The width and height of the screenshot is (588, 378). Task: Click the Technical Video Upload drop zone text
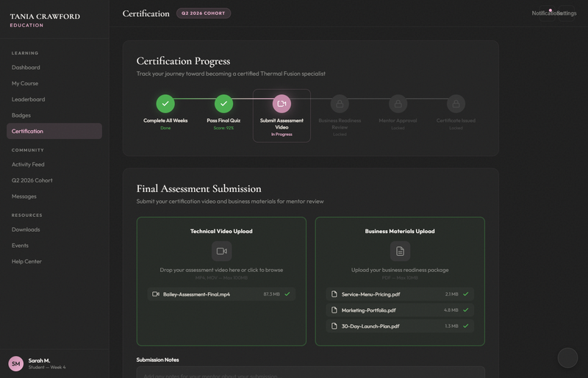click(x=221, y=270)
